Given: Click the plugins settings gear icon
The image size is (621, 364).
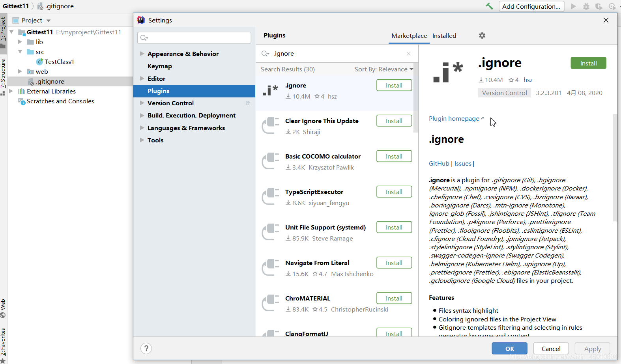Looking at the screenshot, I should 482,35.
